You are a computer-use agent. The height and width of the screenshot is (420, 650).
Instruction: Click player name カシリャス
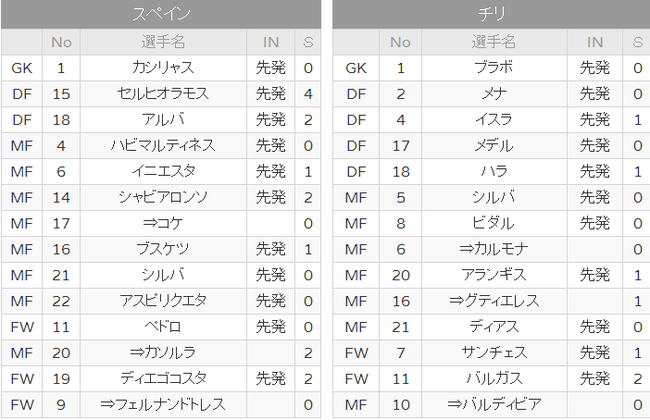tap(163, 68)
